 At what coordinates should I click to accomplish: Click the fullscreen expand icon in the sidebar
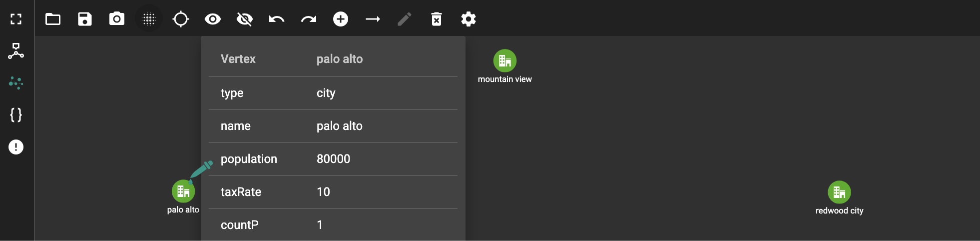click(16, 19)
